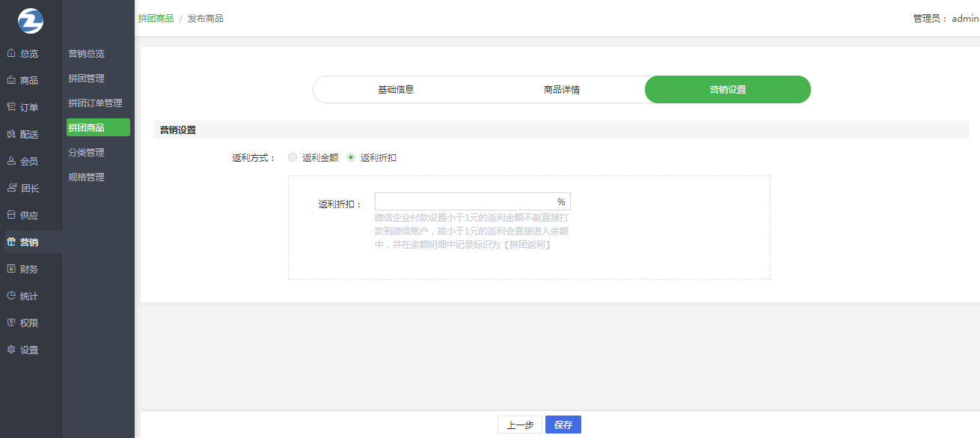Screen dimensions: 980x438
Task: Click the group leader icon beside 团长
Action: pyautogui.click(x=10, y=188)
